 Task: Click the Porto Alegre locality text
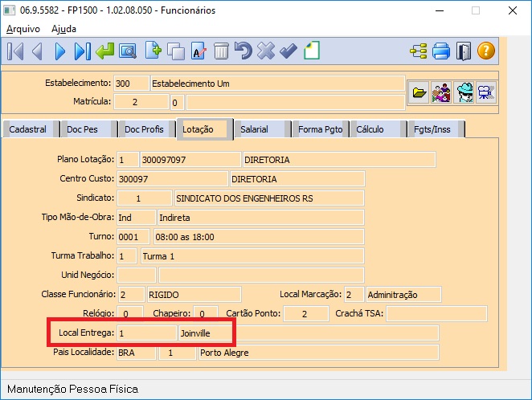click(224, 353)
